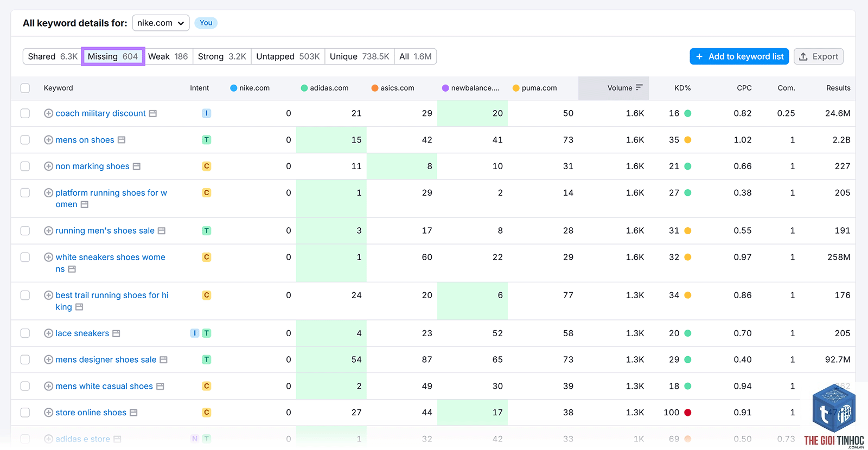The image size is (868, 450).
Task: Open SERP icon for 'mens on shoes'
Action: point(122,140)
